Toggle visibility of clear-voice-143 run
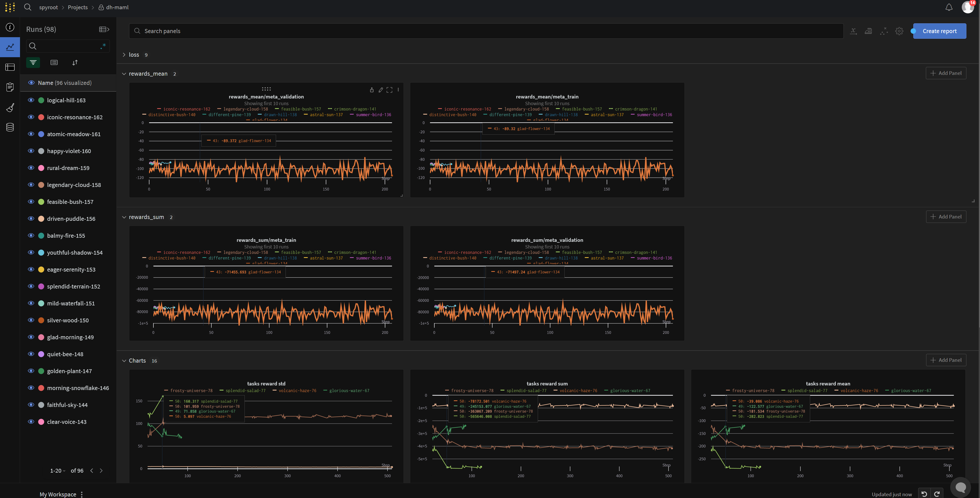980x498 pixels. [x=31, y=422]
